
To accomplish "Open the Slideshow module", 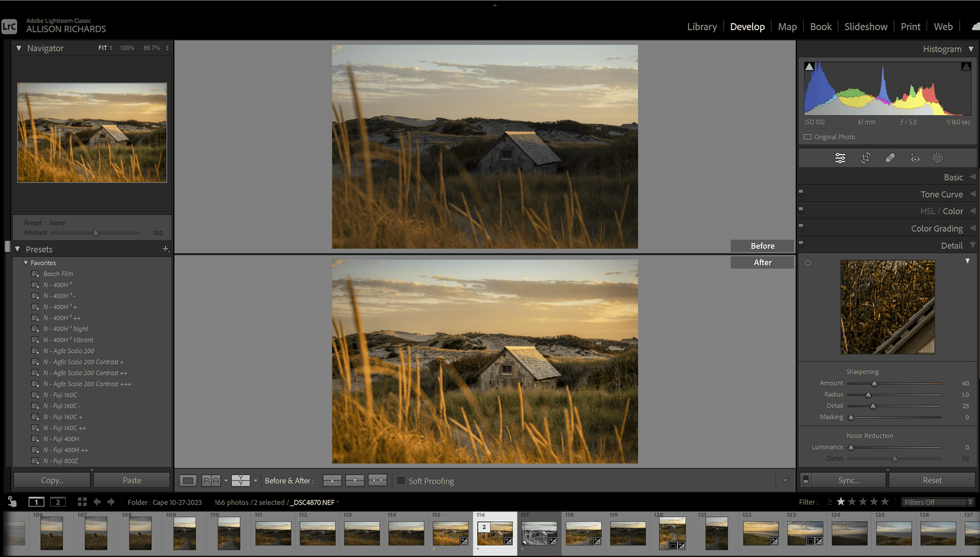I will 865,26.
